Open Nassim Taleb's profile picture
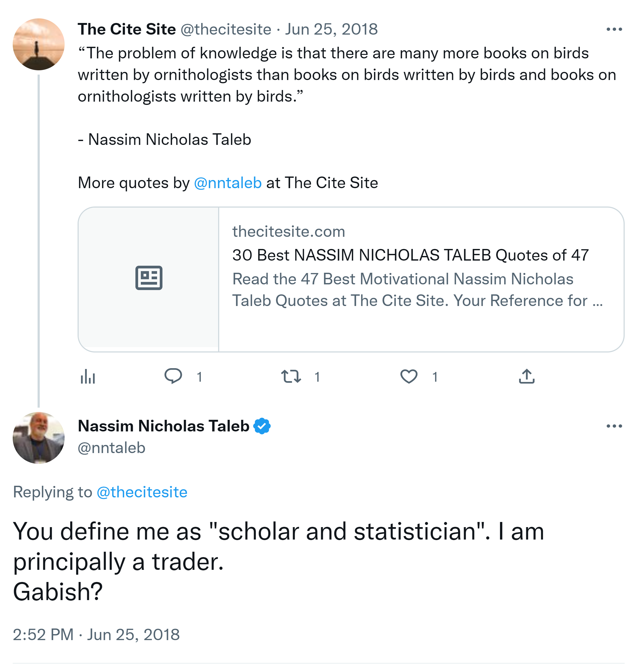 pos(38,438)
